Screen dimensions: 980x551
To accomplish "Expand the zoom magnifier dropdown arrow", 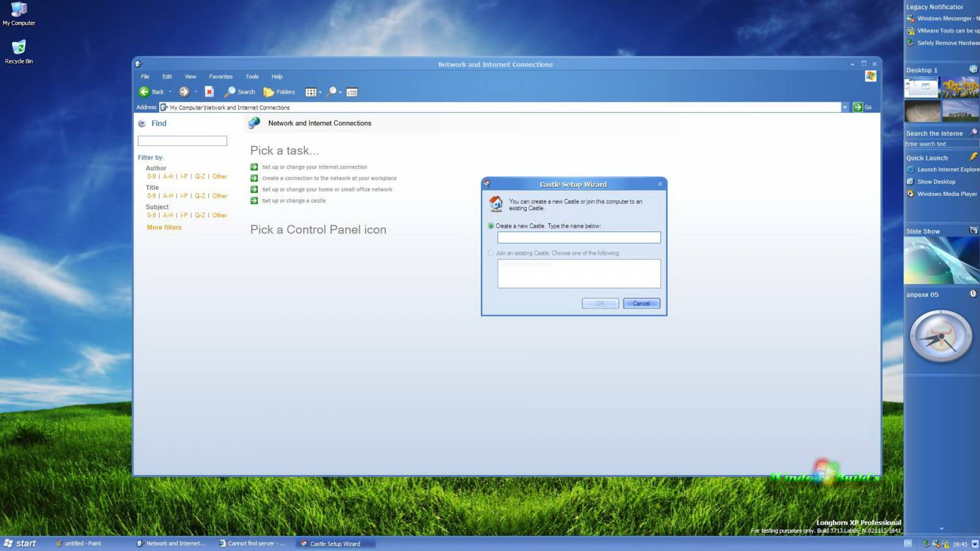I will coord(340,92).
